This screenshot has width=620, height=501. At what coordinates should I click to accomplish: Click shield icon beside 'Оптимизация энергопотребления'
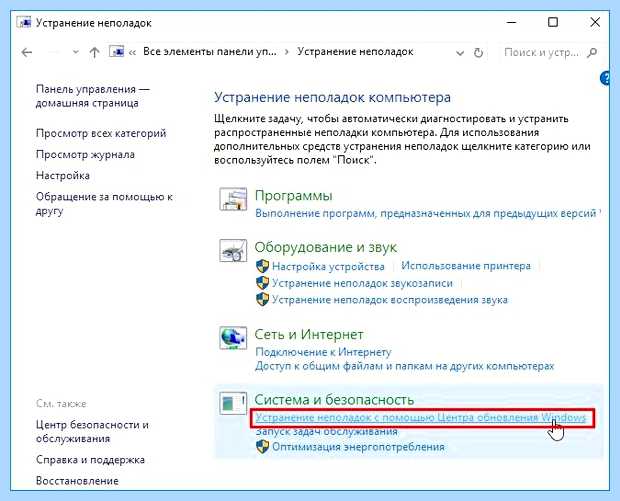tap(262, 447)
